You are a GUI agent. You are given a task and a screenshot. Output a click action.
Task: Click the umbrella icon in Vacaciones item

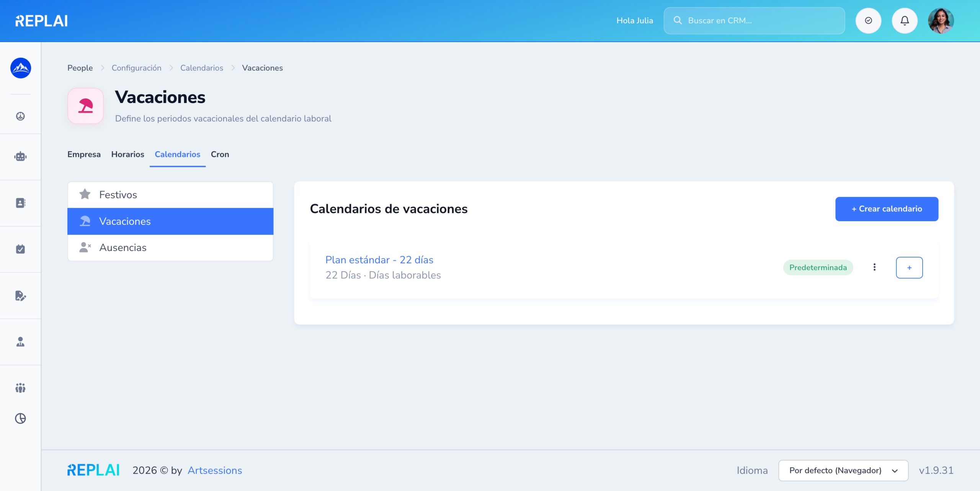point(85,221)
